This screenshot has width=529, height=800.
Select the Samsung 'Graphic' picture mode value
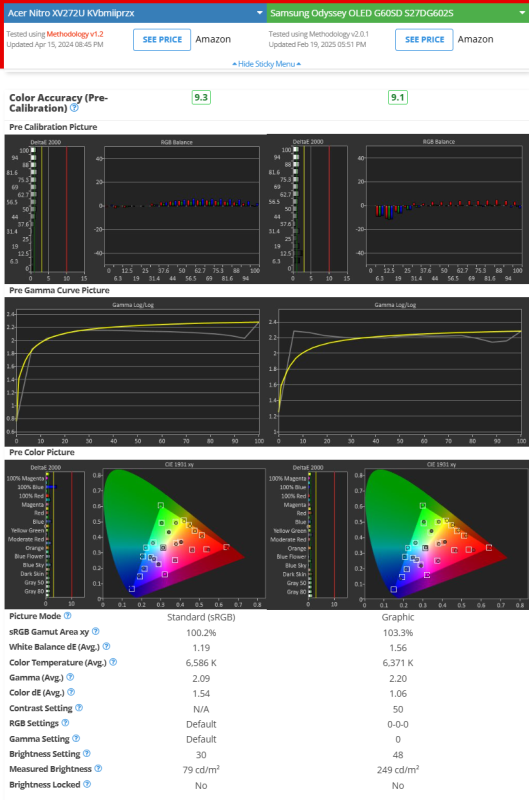click(398, 617)
